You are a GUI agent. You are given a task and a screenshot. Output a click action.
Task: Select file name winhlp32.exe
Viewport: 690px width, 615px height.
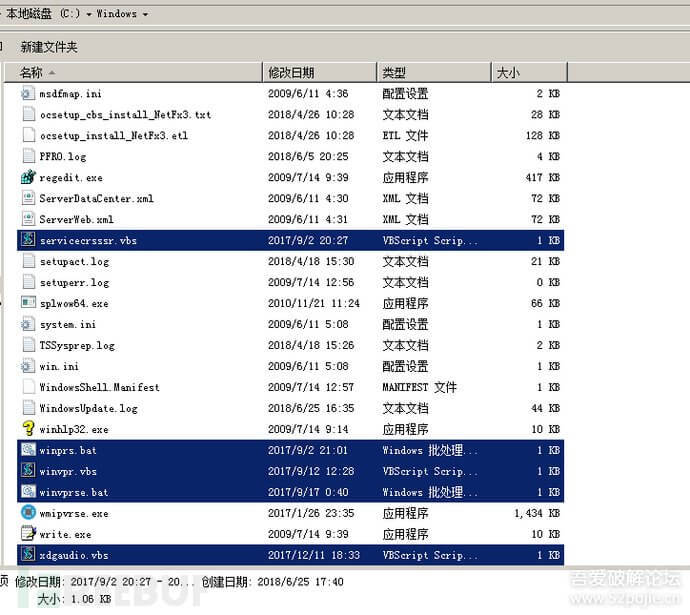pos(74,429)
